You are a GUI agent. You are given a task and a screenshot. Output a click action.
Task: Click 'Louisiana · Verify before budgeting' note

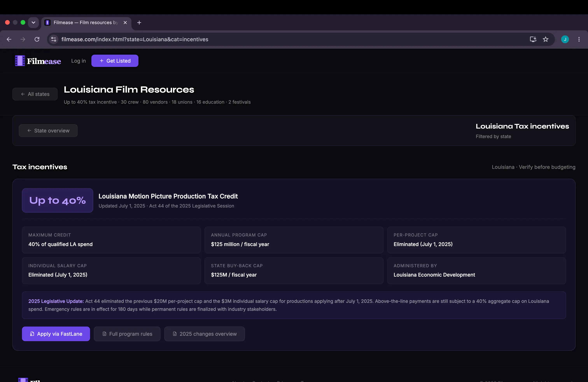point(534,167)
